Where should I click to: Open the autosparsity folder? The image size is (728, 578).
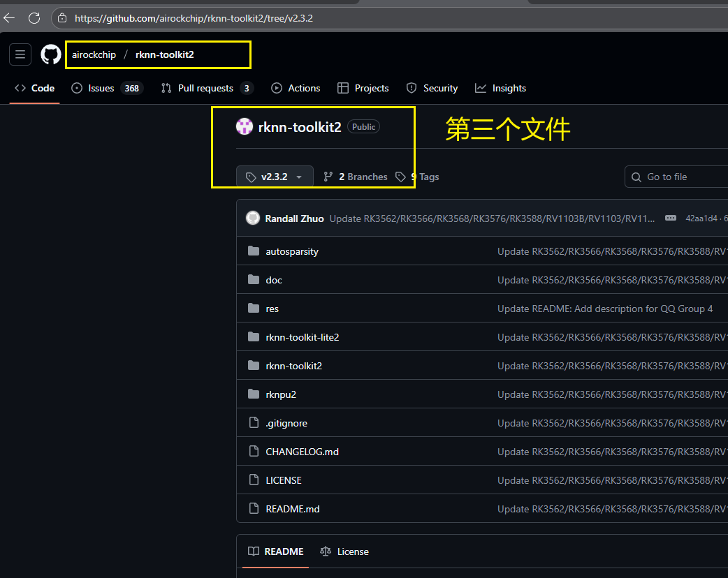click(292, 251)
